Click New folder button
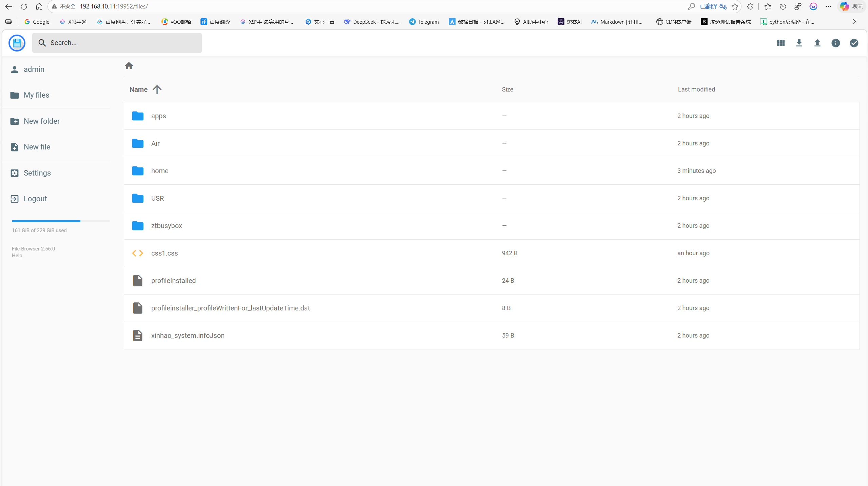The height and width of the screenshot is (486, 868). 41,121
